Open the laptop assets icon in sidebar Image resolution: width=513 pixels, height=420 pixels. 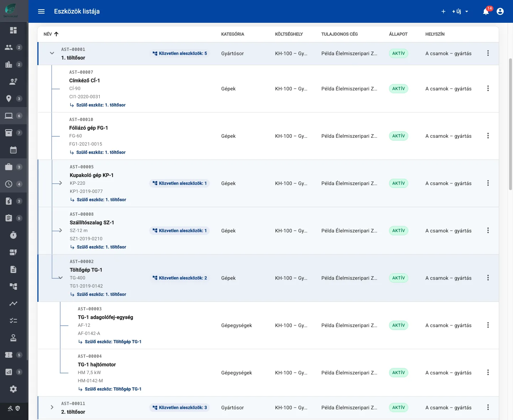9,116
